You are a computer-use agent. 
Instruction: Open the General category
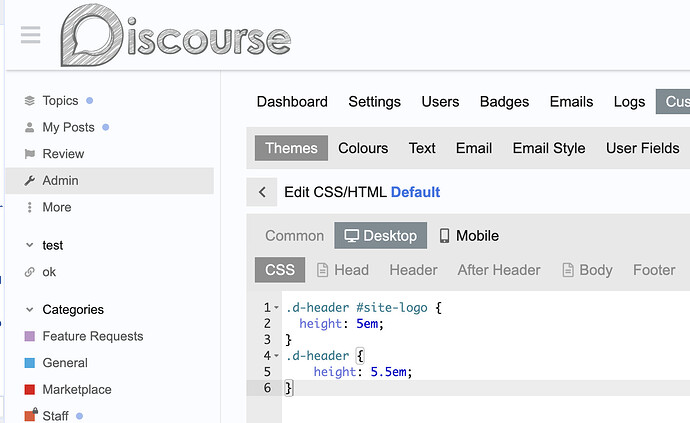click(x=65, y=363)
